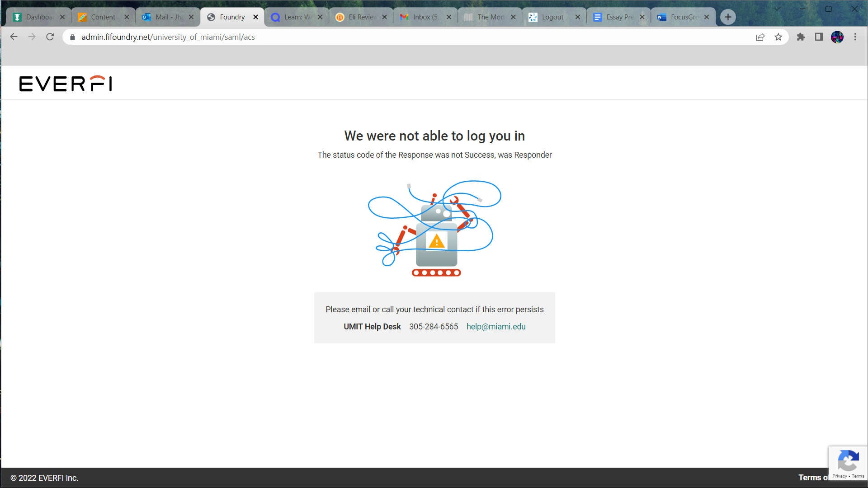Share this page icon

[x=760, y=37]
